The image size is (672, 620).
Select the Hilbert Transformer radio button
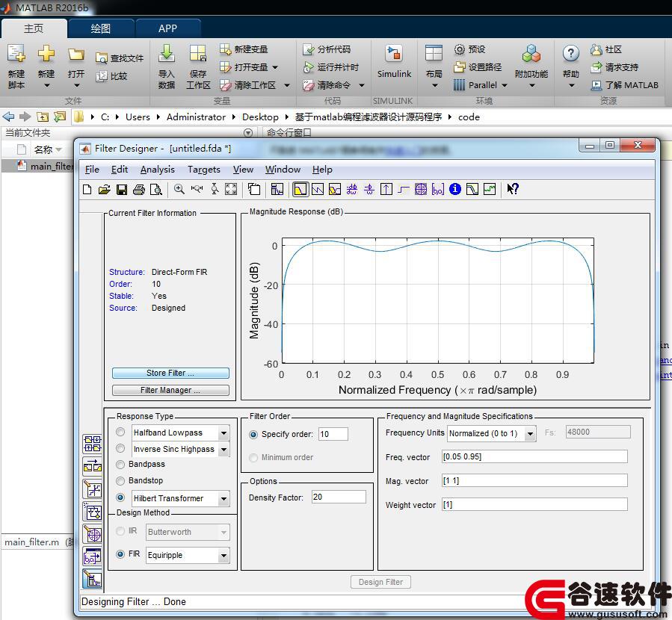click(x=120, y=497)
